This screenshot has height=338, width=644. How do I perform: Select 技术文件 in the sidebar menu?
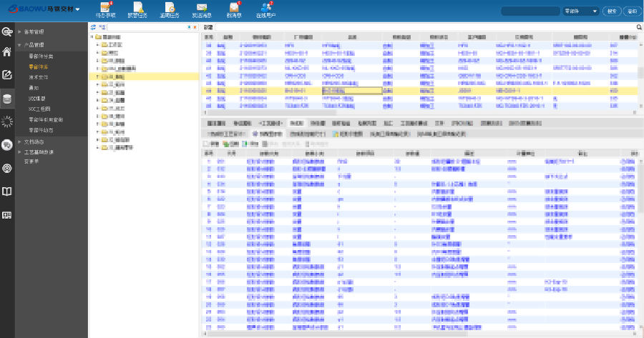click(x=39, y=76)
